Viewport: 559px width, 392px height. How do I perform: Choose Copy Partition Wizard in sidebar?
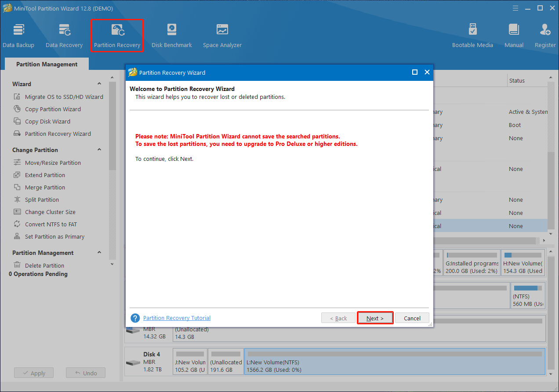pyautogui.click(x=47, y=109)
